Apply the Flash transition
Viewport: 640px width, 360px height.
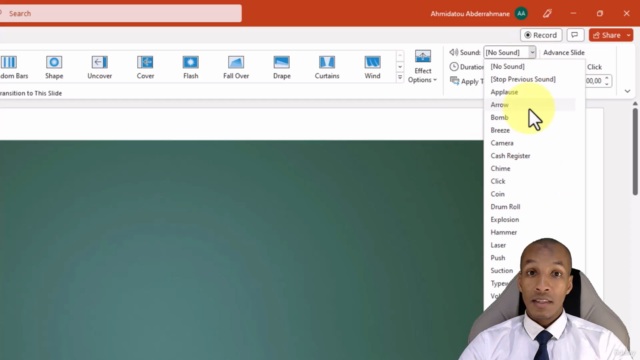click(191, 67)
